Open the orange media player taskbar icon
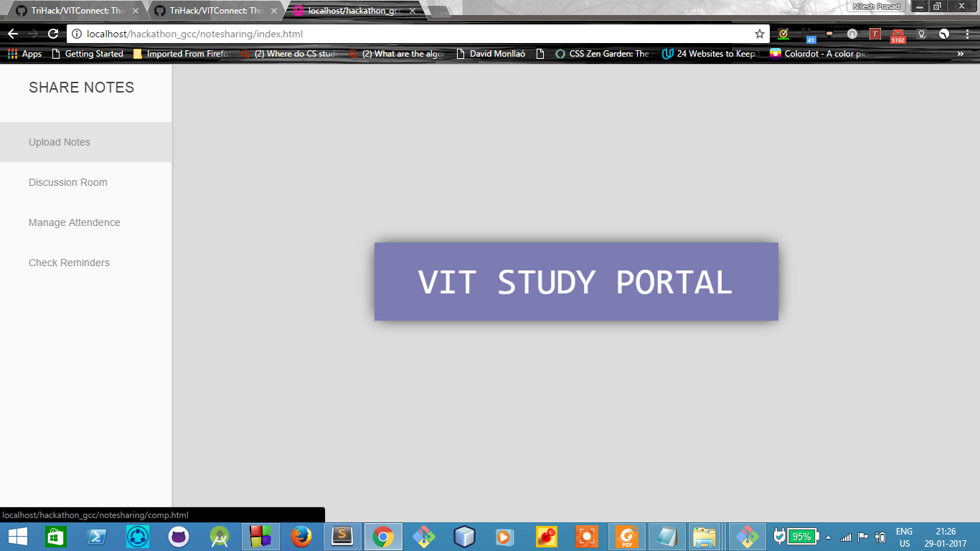 pos(504,537)
